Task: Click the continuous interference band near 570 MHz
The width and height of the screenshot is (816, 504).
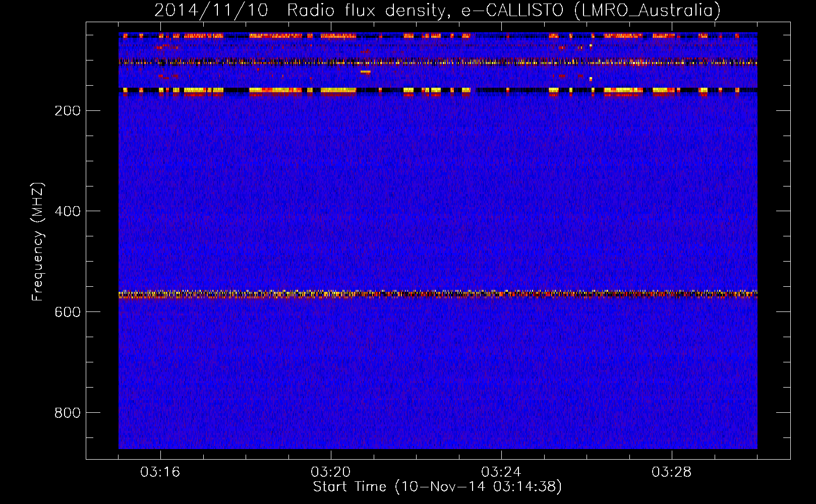Action: pos(438,294)
